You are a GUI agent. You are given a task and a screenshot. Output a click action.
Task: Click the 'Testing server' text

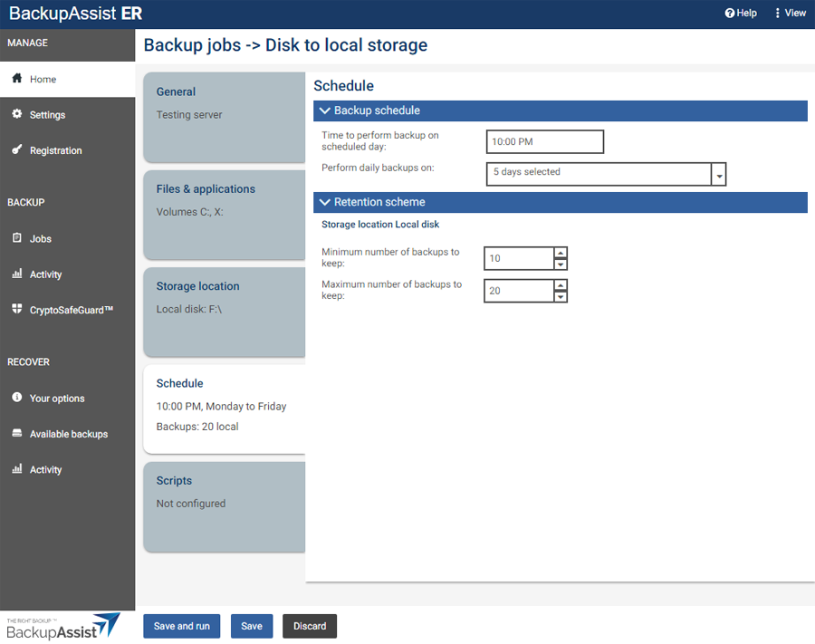189,115
